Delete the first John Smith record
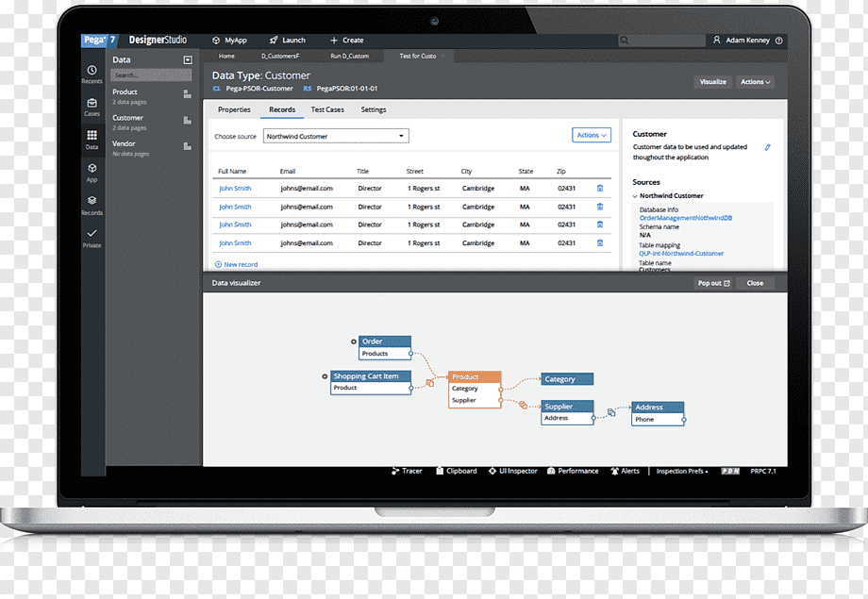The image size is (868, 599). point(600,189)
